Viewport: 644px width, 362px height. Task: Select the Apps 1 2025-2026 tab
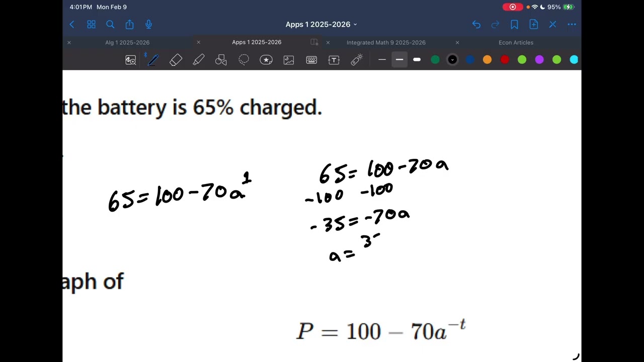[257, 42]
